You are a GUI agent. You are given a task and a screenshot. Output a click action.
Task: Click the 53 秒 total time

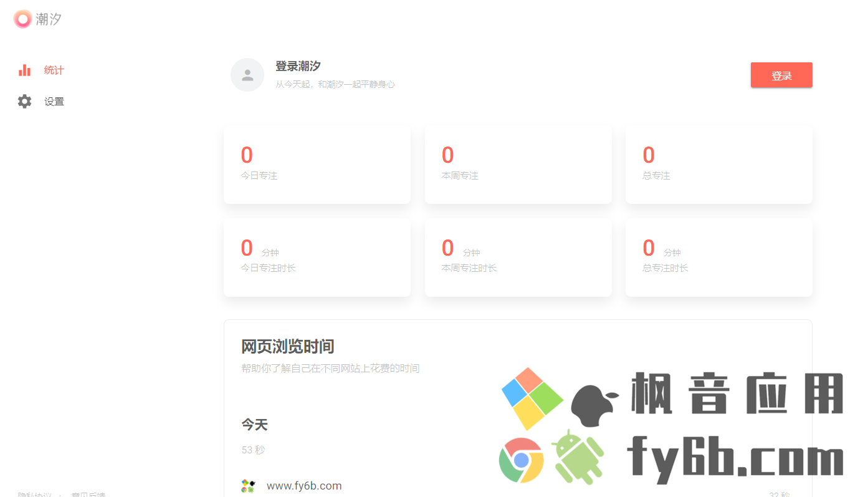click(x=254, y=450)
